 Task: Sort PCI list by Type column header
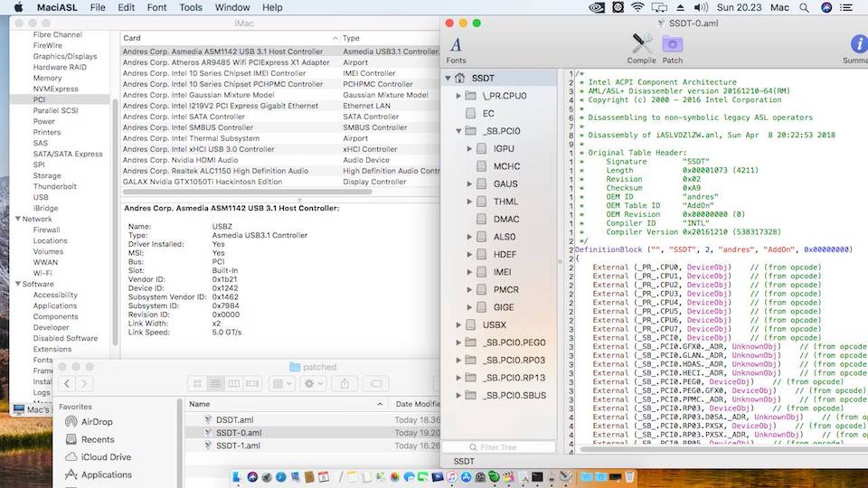coord(391,38)
